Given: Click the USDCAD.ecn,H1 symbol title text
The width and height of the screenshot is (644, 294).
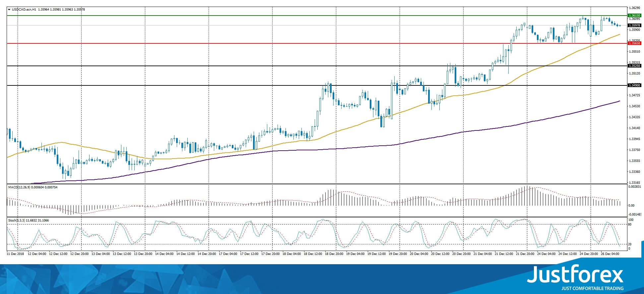Looking at the screenshot, I should 24,10.
